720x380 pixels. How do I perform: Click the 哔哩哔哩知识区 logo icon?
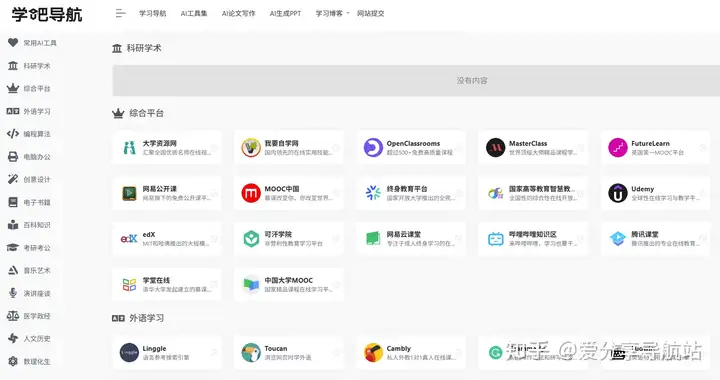495,239
